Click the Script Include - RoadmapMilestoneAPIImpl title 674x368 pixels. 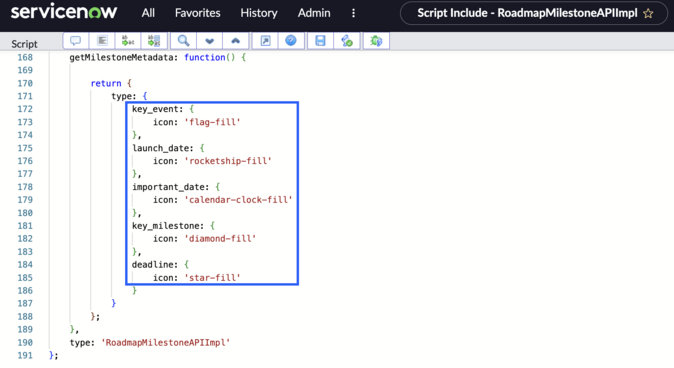527,13
